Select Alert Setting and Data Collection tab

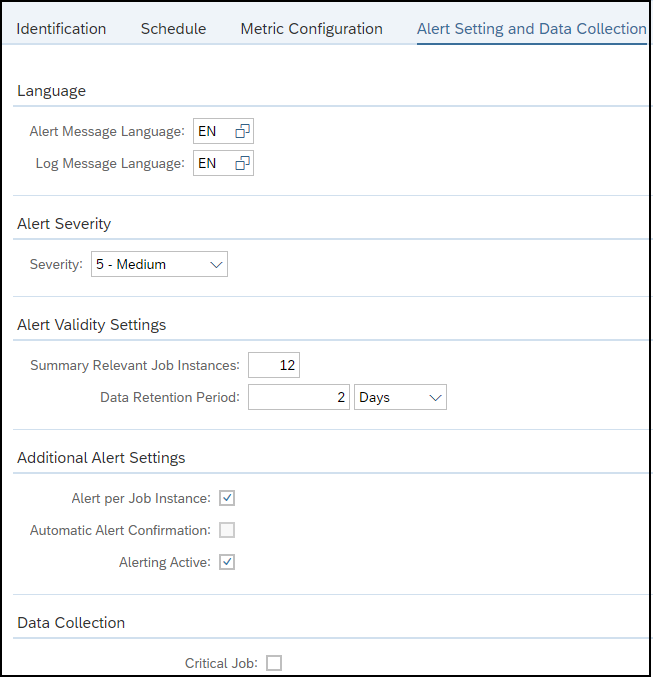tap(532, 28)
